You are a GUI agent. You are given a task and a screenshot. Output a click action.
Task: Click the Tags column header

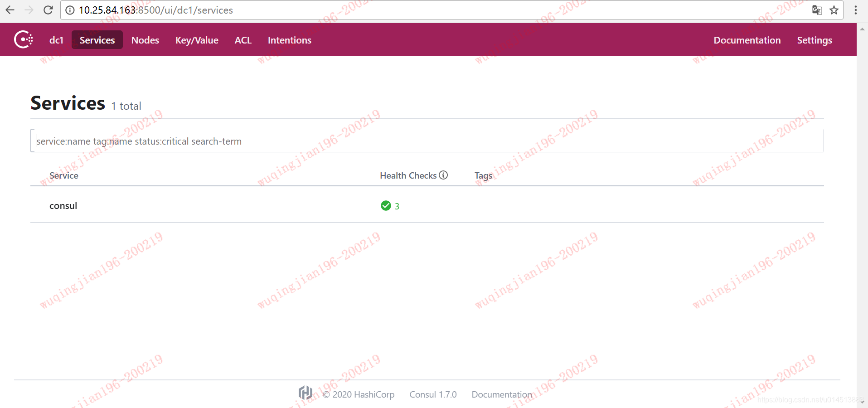coord(483,175)
